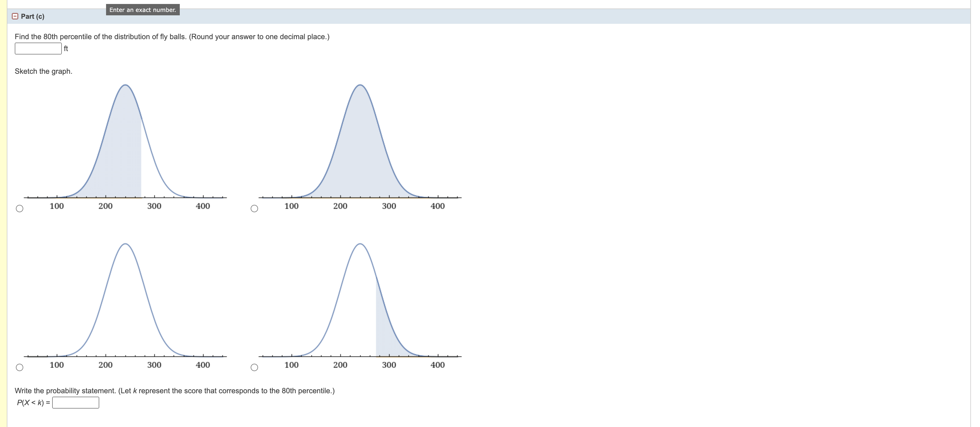Collapse Part (c) with the minus icon
This screenshot has height=427, width=980.
coord(15,16)
